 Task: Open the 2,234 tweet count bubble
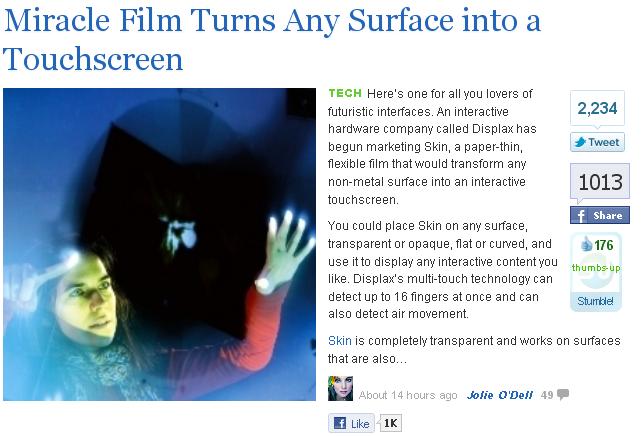[x=597, y=108]
